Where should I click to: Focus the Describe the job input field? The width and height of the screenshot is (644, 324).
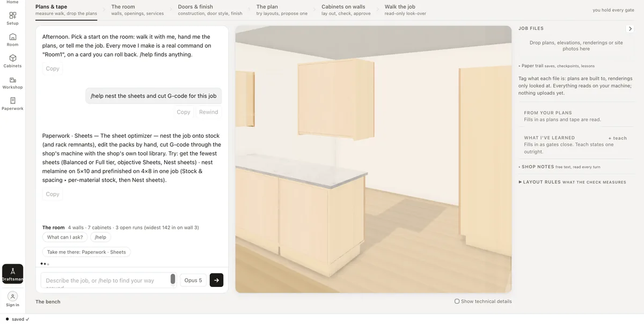[x=105, y=280]
